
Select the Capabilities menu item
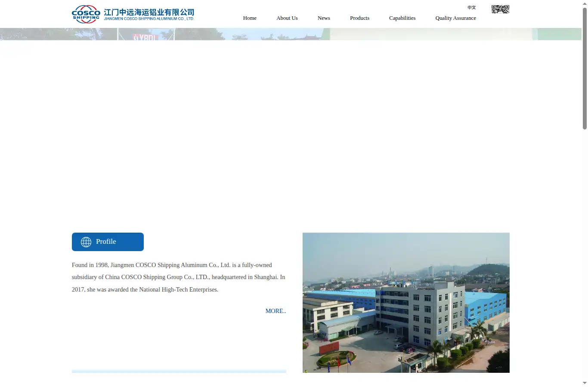point(402,18)
